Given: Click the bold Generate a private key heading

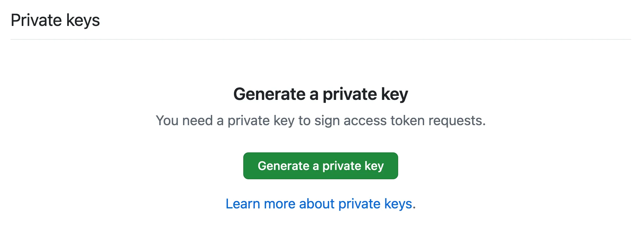Looking at the screenshot, I should pos(320,94).
